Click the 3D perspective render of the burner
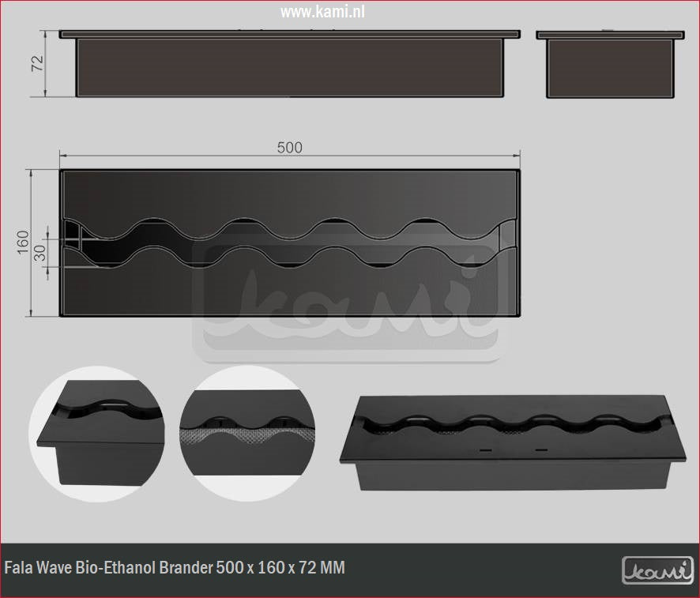The image size is (700, 598). point(514,442)
